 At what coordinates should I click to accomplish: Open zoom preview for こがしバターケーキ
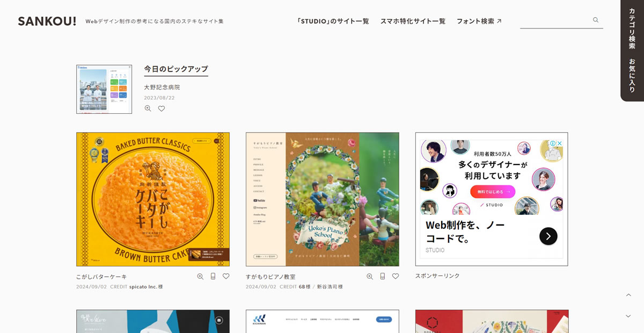tap(200, 276)
